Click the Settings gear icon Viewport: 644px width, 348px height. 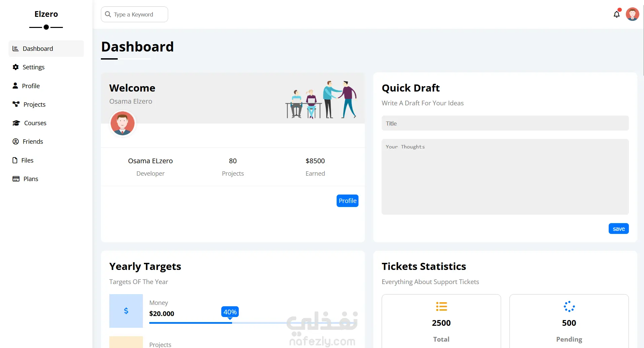click(x=15, y=67)
